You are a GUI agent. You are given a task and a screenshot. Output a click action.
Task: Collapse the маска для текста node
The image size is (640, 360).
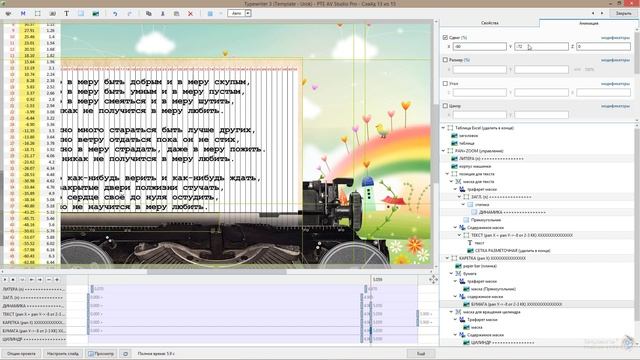click(451, 181)
